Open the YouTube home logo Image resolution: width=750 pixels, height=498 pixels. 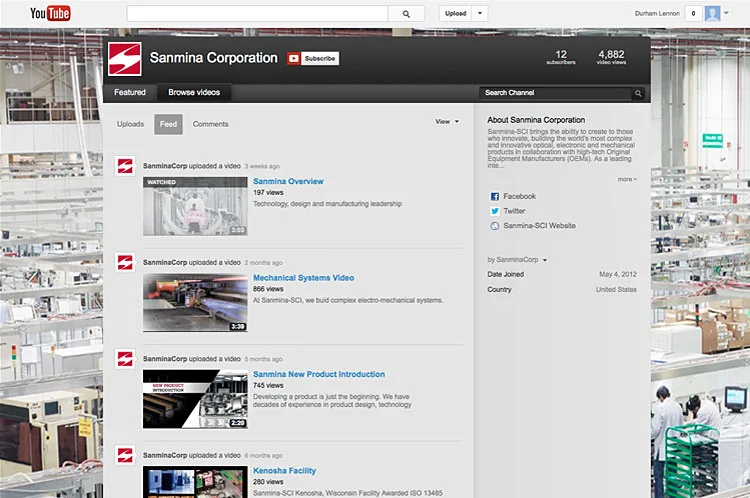click(x=50, y=13)
